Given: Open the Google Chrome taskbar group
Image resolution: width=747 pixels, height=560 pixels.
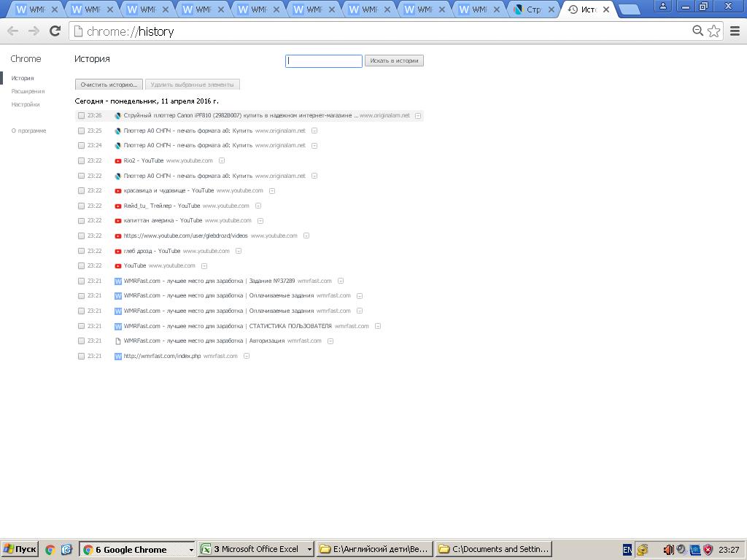Looking at the screenshot, I should 137,550.
